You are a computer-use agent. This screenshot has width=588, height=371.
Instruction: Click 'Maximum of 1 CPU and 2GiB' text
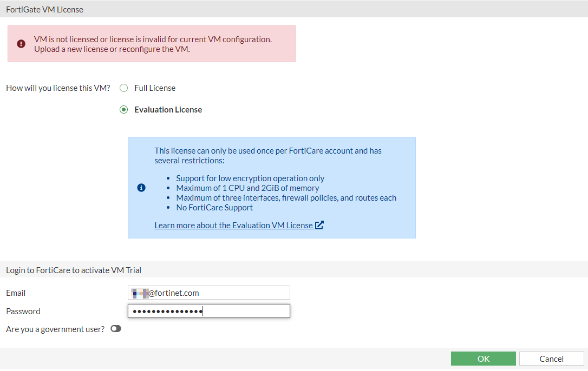point(247,188)
